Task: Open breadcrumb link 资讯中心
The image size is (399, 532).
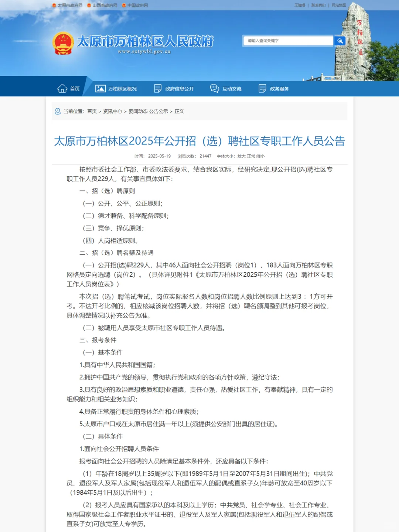Action: tap(112, 111)
